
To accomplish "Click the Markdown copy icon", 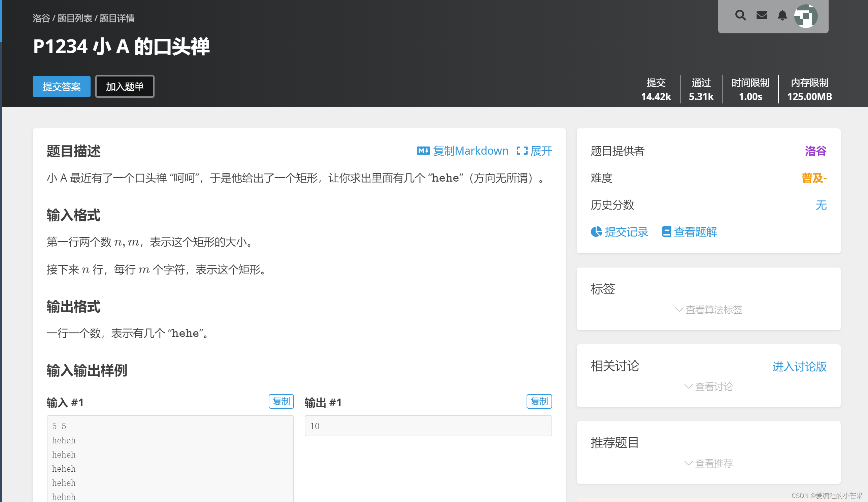I will coord(423,151).
